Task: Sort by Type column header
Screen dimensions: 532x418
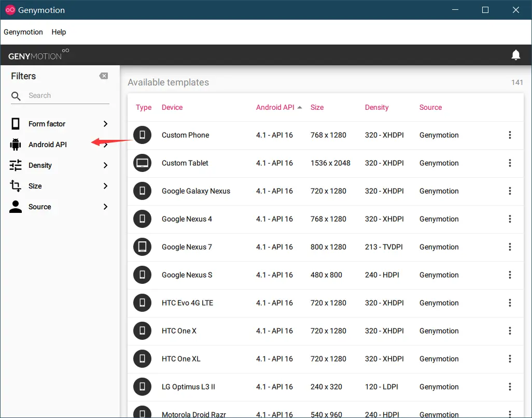Action: click(144, 107)
